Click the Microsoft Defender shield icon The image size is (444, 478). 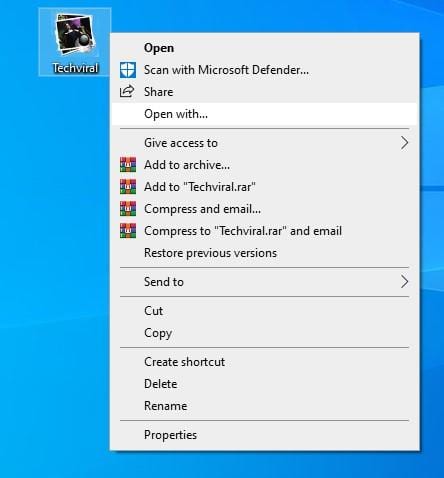[x=128, y=70]
